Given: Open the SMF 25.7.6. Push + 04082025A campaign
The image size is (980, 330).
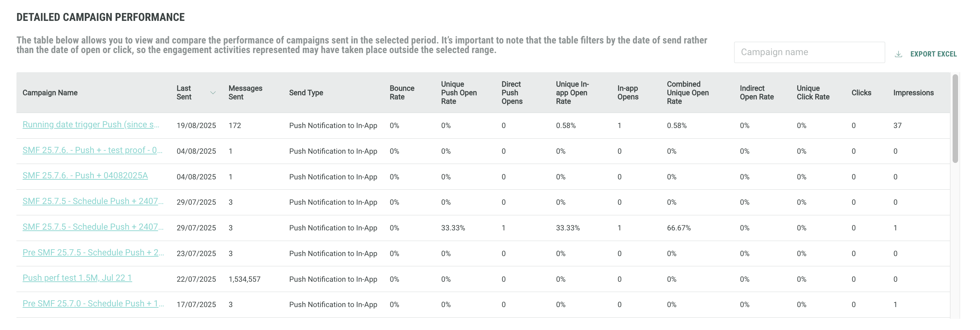Looking at the screenshot, I should click(x=85, y=176).
